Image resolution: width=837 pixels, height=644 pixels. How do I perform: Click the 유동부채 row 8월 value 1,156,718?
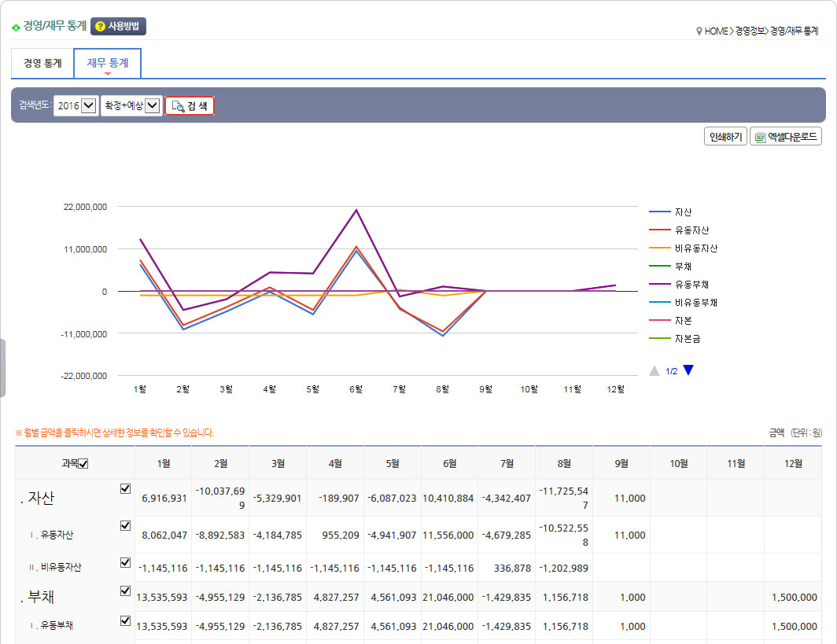coord(566,627)
